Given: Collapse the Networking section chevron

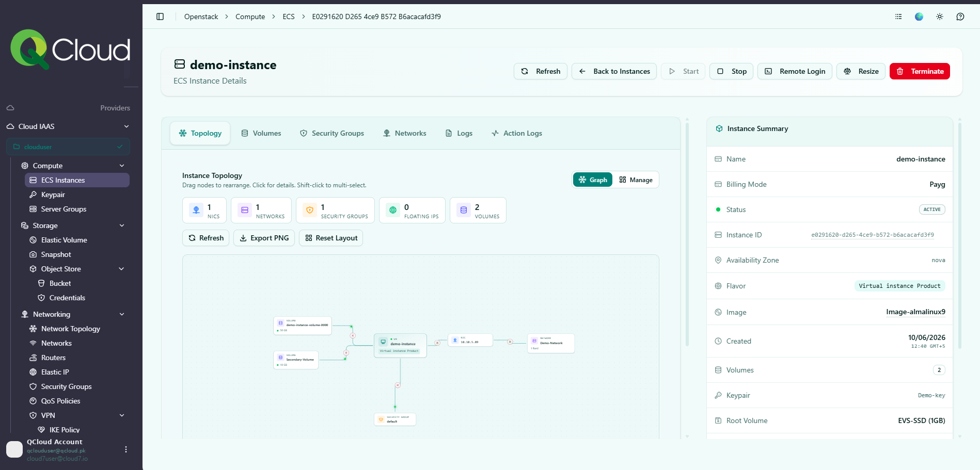Looking at the screenshot, I should (x=122, y=314).
